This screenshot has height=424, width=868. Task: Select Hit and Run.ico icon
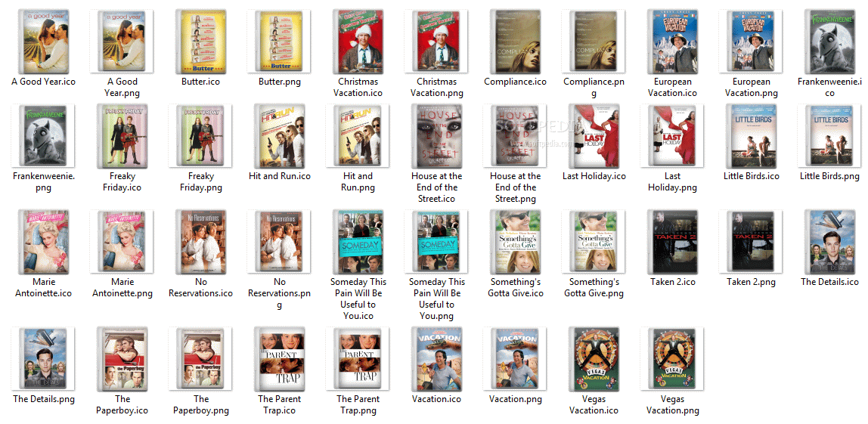coord(280,135)
